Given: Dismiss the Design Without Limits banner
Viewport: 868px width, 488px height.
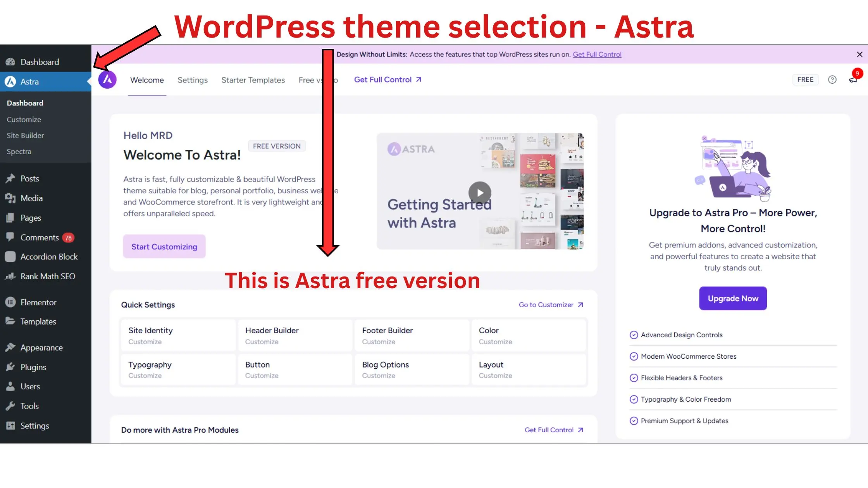Looking at the screenshot, I should coord(859,55).
